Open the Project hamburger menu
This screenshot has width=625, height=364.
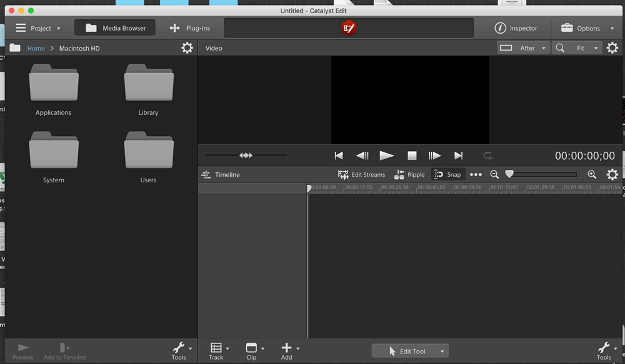(21, 28)
